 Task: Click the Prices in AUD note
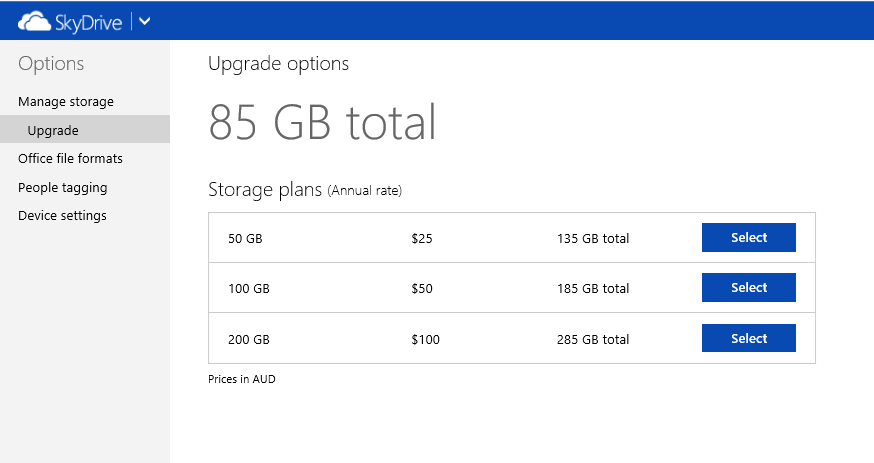point(241,380)
